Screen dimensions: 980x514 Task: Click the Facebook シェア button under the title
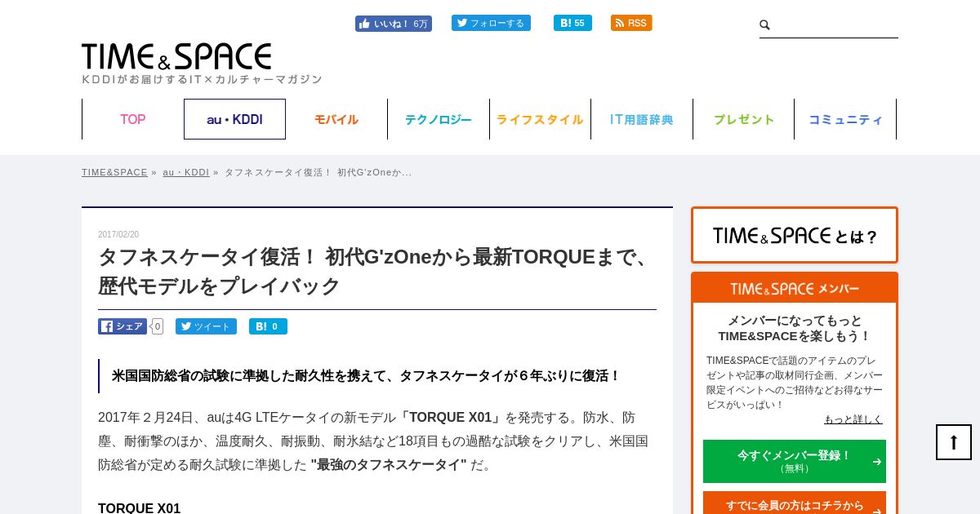tap(122, 326)
